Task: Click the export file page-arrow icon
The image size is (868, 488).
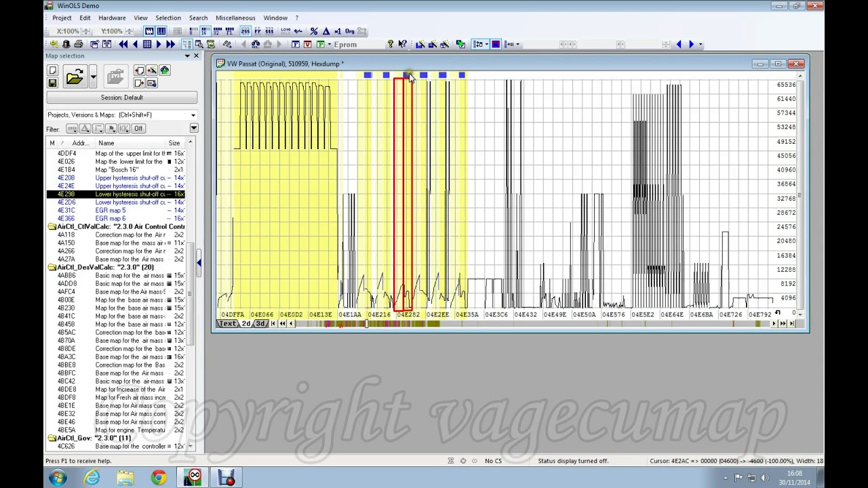Action: (x=139, y=83)
